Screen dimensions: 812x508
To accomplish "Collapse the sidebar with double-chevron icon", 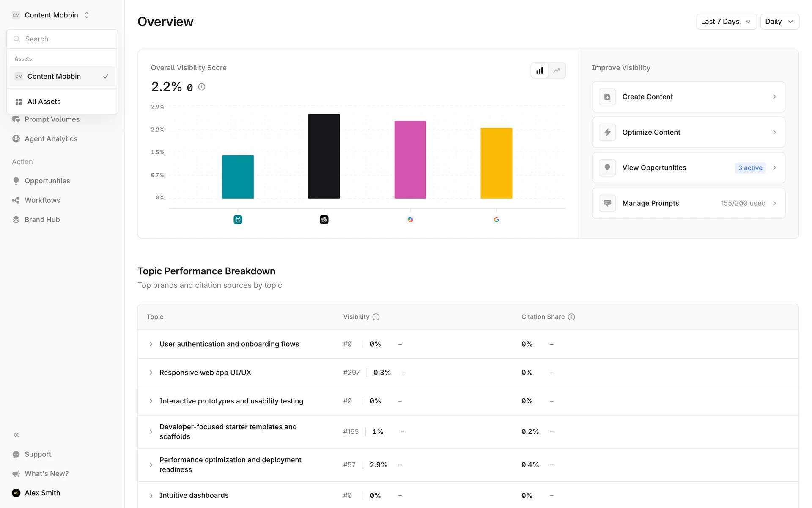I will 16,435.
